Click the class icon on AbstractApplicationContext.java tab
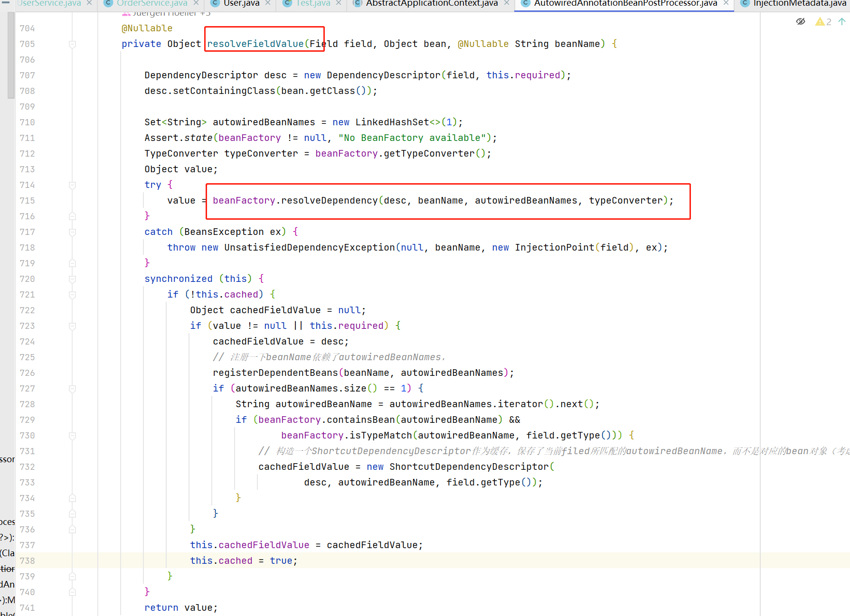Image resolution: width=850 pixels, height=616 pixels. click(x=358, y=3)
